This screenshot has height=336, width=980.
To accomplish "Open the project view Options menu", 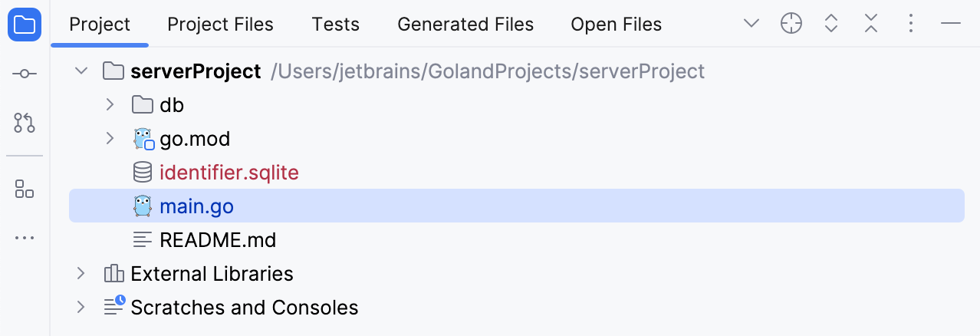I will 911,25.
